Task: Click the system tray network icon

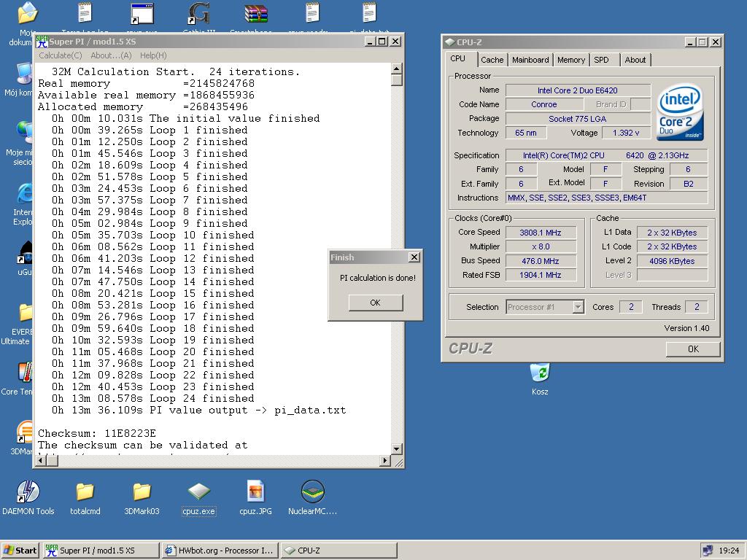Action: [x=708, y=551]
